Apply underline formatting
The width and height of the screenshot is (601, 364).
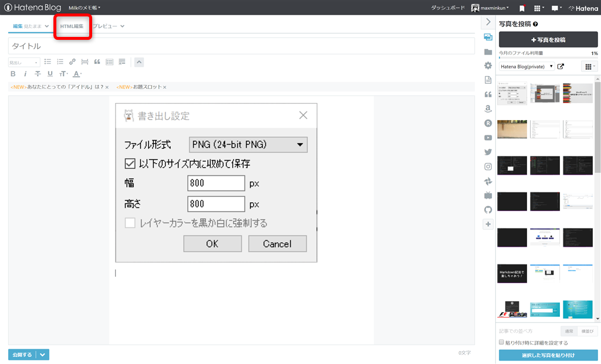coord(50,73)
